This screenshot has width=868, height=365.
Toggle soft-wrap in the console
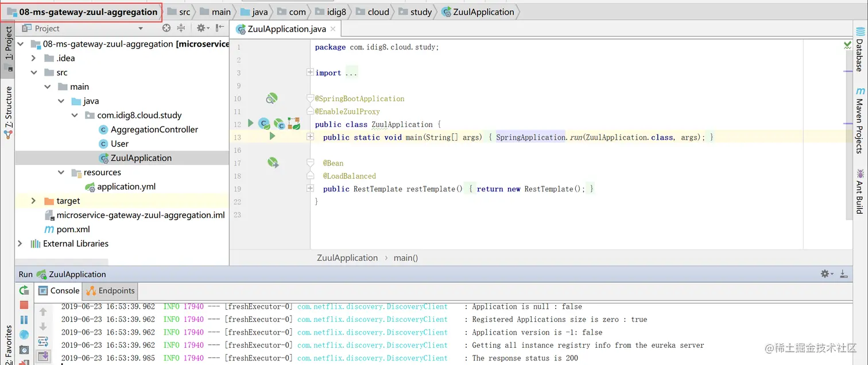pyautogui.click(x=43, y=341)
